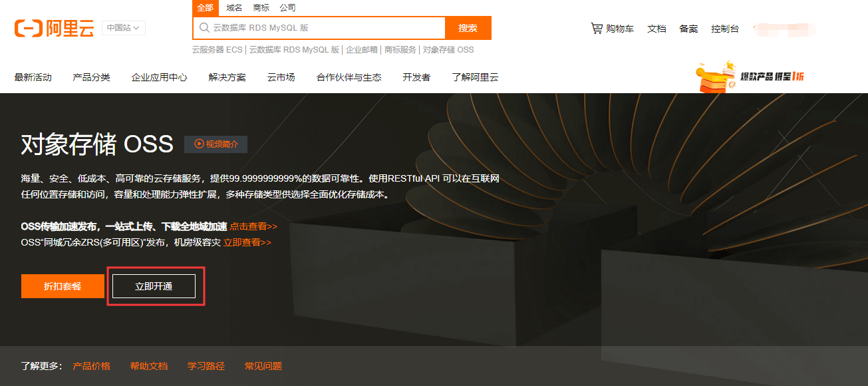Open the 开发者 menu
This screenshot has height=386, width=868.
pos(416,77)
